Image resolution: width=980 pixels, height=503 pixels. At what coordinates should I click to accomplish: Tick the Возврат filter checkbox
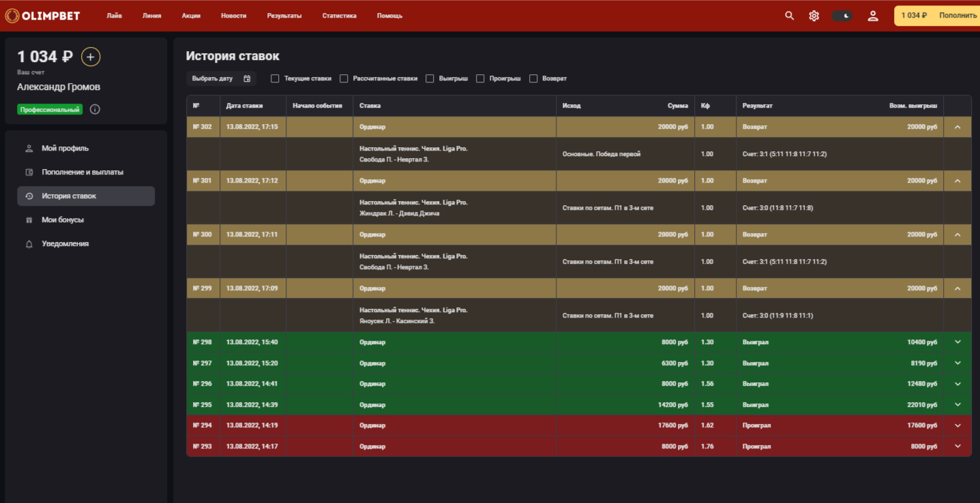coord(533,78)
